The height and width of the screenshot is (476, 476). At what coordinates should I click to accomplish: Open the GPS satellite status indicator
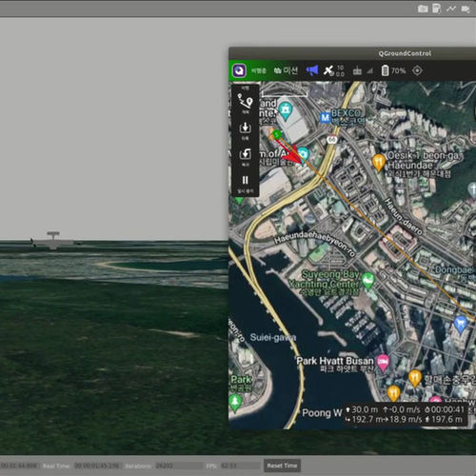point(333,70)
